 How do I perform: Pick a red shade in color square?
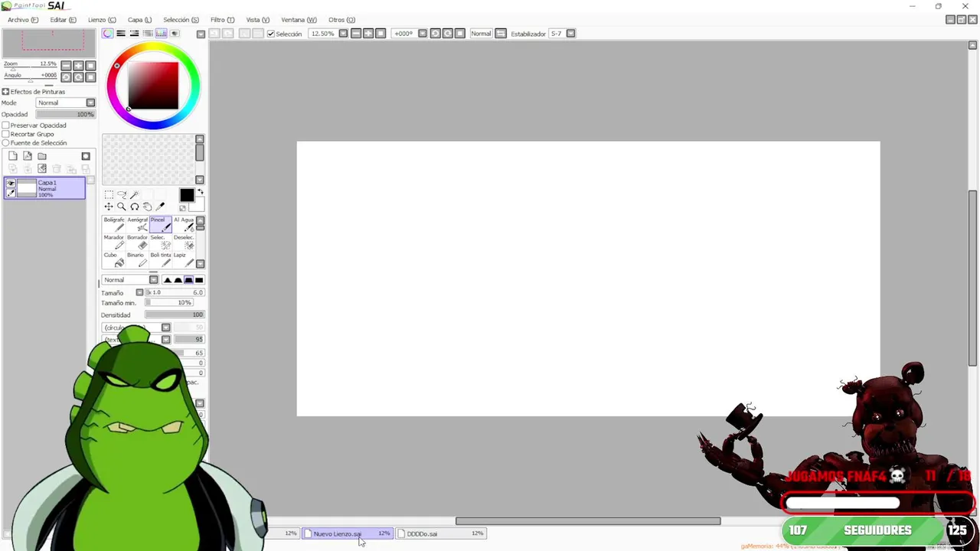tap(153, 84)
